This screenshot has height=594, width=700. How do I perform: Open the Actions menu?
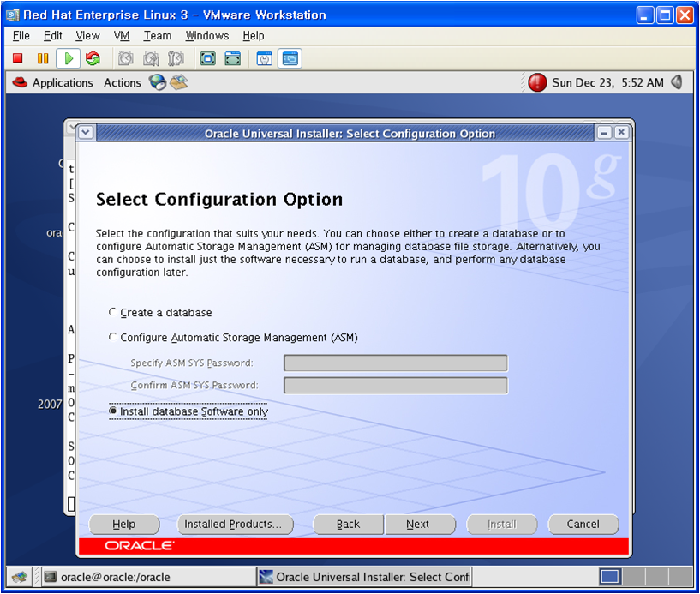tap(122, 82)
